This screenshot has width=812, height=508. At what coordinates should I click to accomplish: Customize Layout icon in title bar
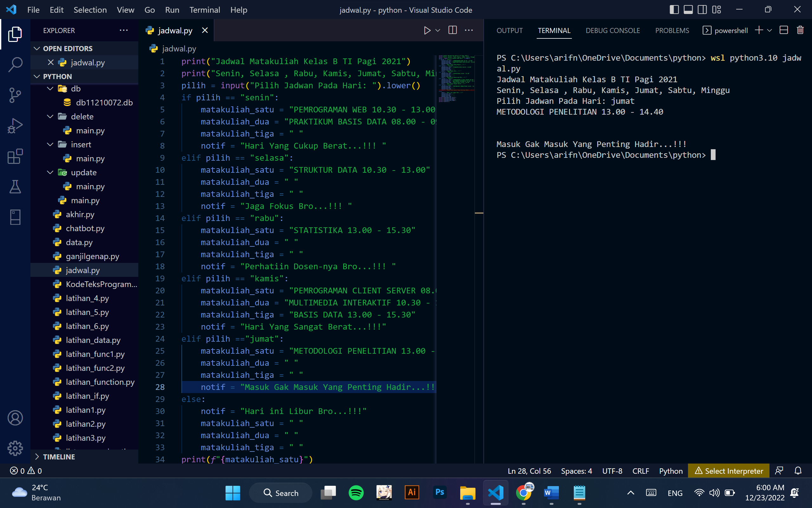(717, 10)
